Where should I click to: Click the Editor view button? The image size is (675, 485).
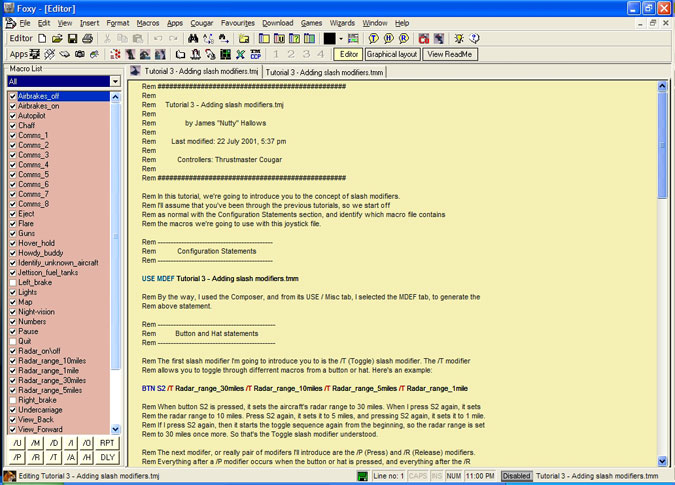[348, 54]
